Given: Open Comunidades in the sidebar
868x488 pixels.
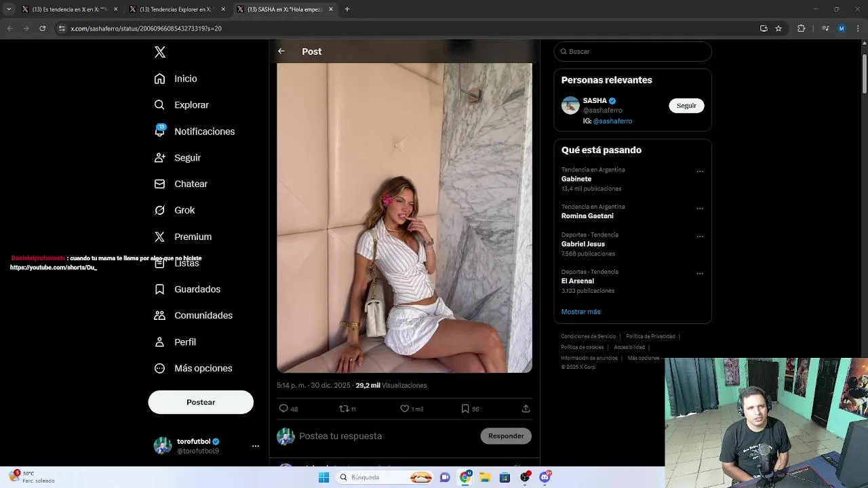Looking at the screenshot, I should 193,315.
